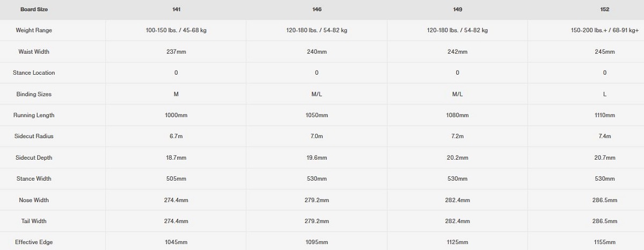Image resolution: width=644 pixels, height=250 pixels.
Task: Select the 152 board size column header
Action: tap(605, 10)
